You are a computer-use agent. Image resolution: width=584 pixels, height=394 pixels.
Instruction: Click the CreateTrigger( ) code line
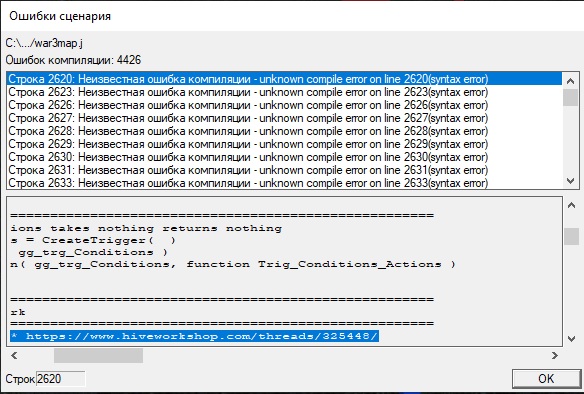93,240
